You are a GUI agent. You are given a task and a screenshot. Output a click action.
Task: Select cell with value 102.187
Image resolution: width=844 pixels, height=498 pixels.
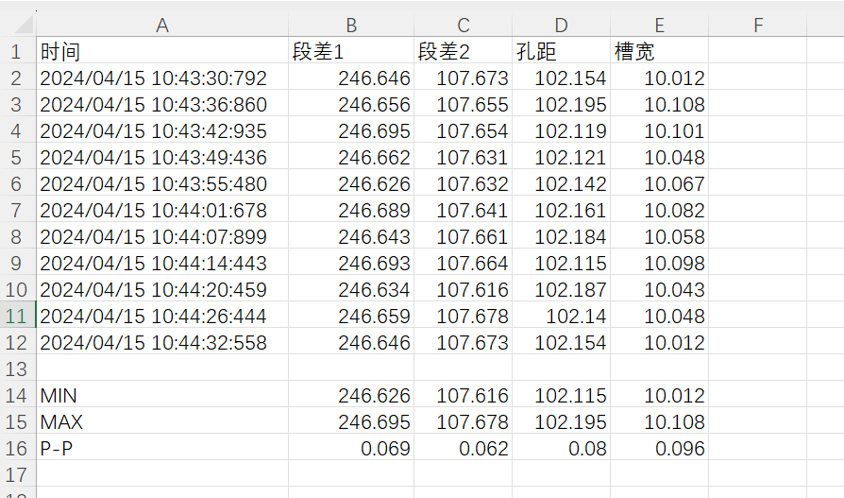(x=561, y=290)
